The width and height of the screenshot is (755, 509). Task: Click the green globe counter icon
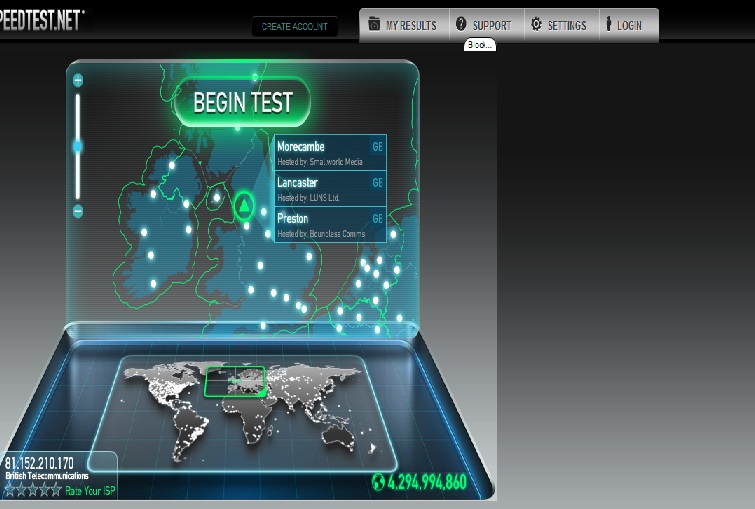click(x=378, y=483)
